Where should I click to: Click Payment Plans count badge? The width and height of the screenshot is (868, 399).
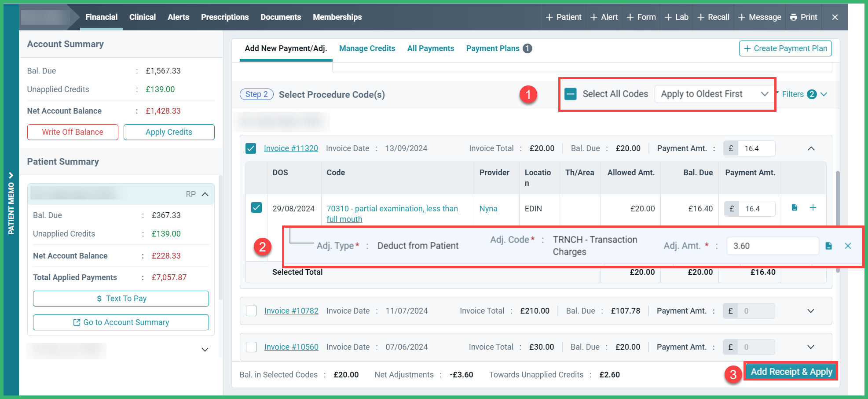(x=527, y=48)
